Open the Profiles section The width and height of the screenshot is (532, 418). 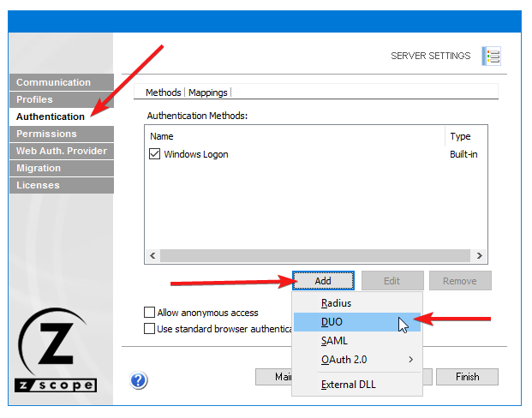tap(62, 99)
